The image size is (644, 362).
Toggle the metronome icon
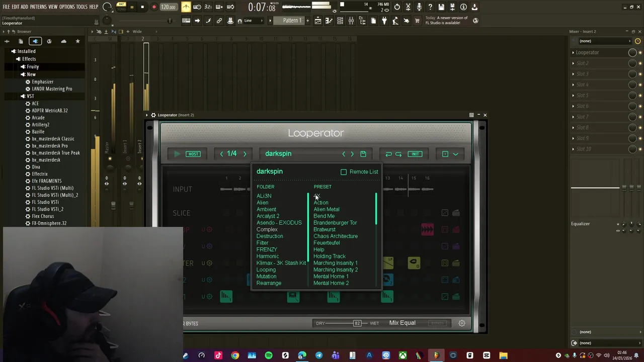click(x=186, y=7)
